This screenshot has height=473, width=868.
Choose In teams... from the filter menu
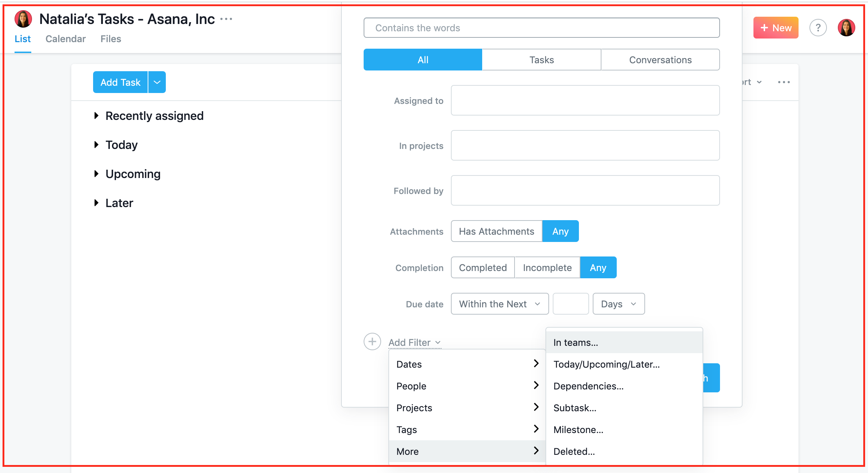pos(575,342)
